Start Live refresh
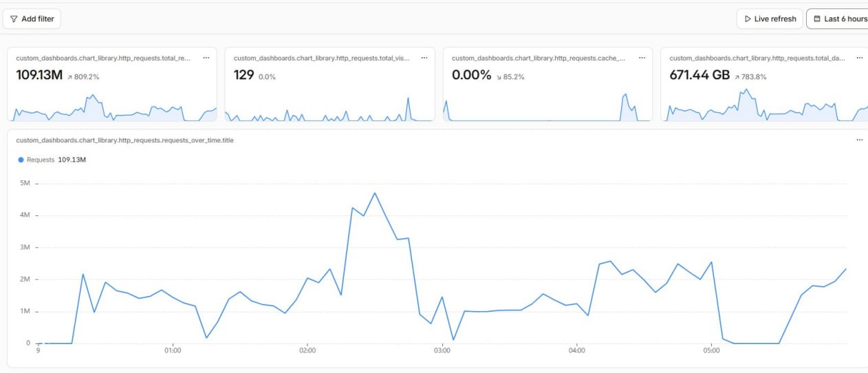The height and width of the screenshot is (373, 868). [769, 19]
